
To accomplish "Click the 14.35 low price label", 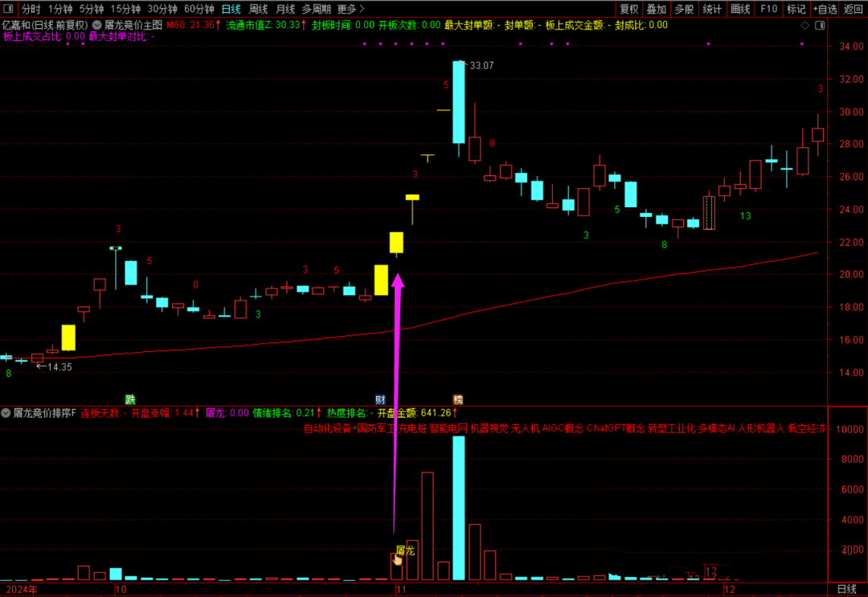I will [59, 367].
